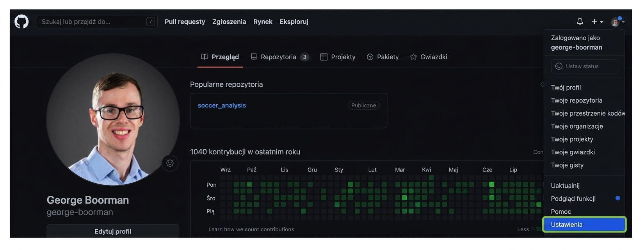Click the Ustaw status button
Screen dimensions: 644x250
[x=584, y=66]
